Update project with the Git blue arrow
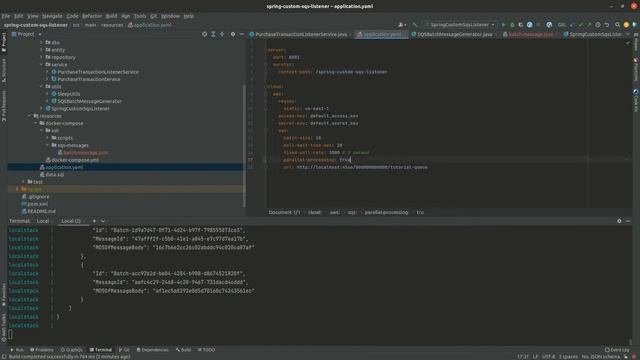This screenshot has height=360, width=640. tap(572, 25)
